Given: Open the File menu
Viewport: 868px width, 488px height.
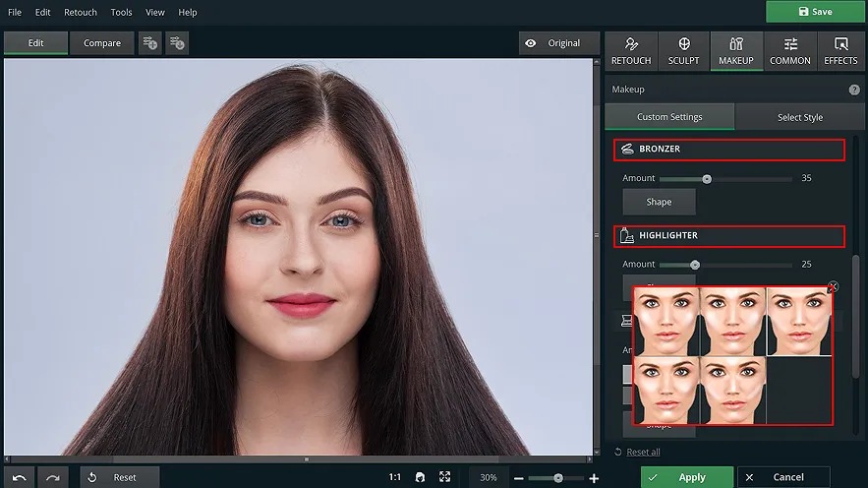Looking at the screenshot, I should tap(15, 12).
